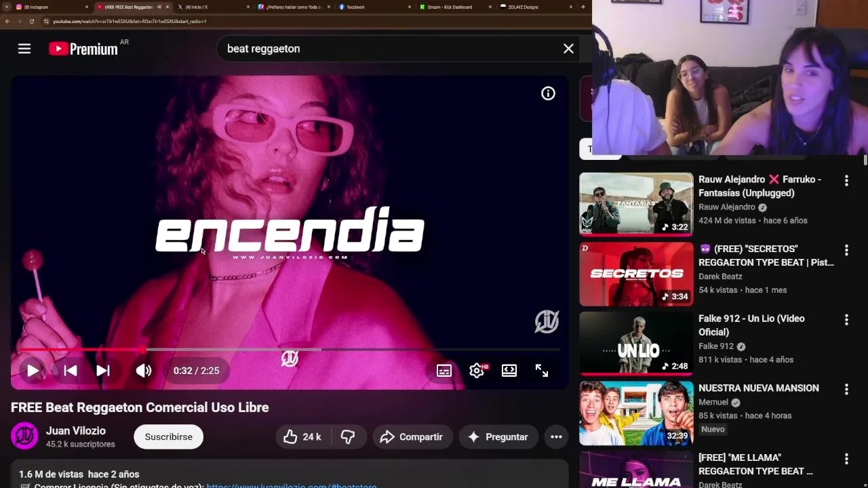868x488 pixels.
Task: Open a new browser tab with plus
Action: click(x=583, y=7)
